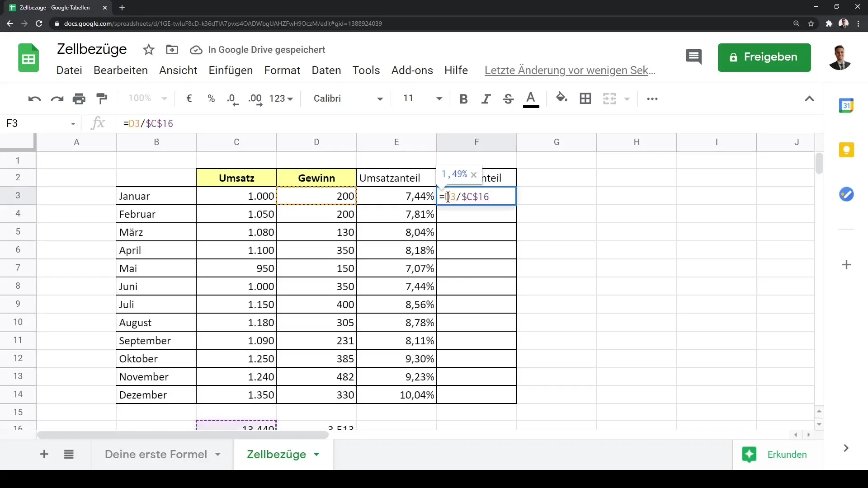
Task: Open the fill color bucket
Action: pos(561,98)
